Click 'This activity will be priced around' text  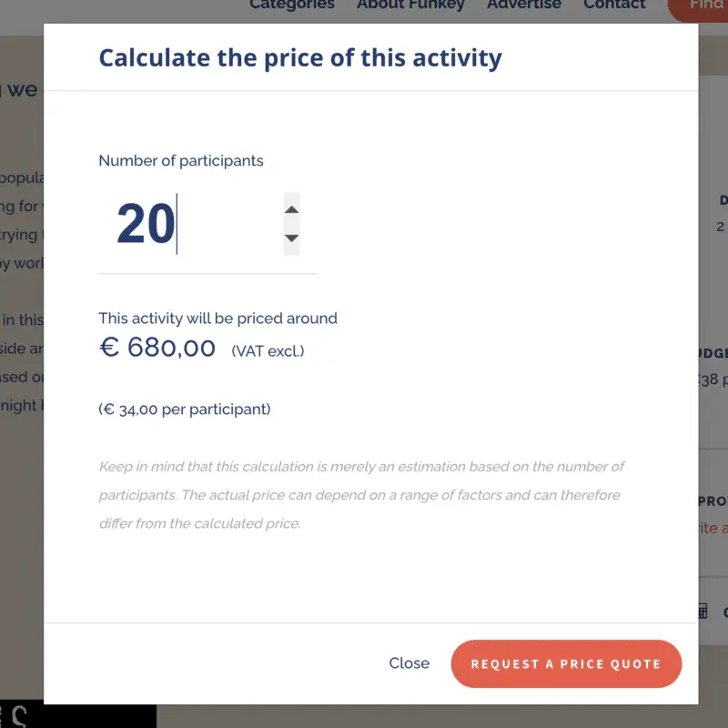click(x=217, y=318)
